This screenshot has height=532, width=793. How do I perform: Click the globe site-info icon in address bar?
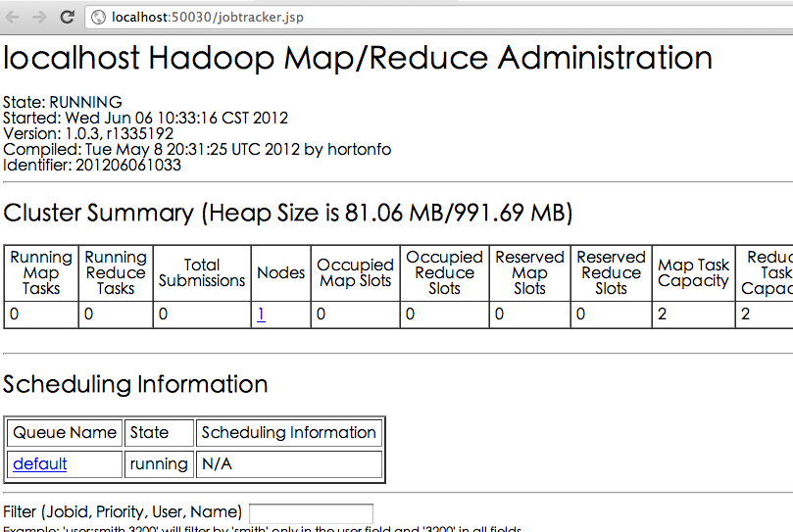click(98, 18)
